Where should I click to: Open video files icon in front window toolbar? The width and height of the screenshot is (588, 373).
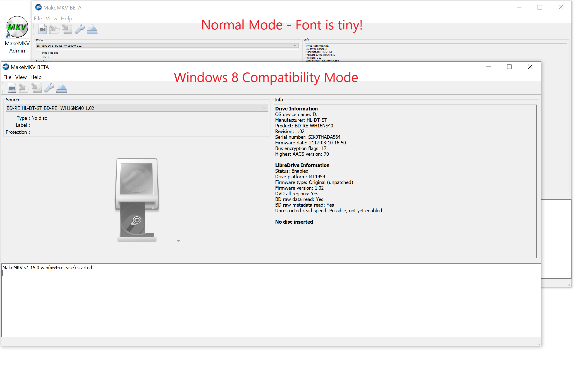12,88
